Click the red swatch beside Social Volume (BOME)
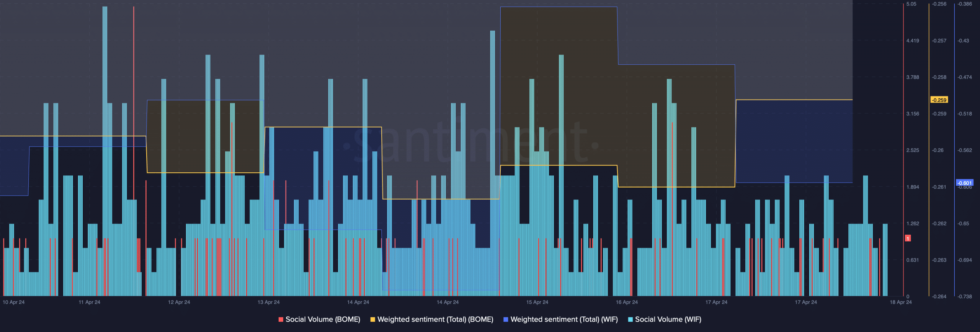Screen dimensions: 980x332 (281, 319)
